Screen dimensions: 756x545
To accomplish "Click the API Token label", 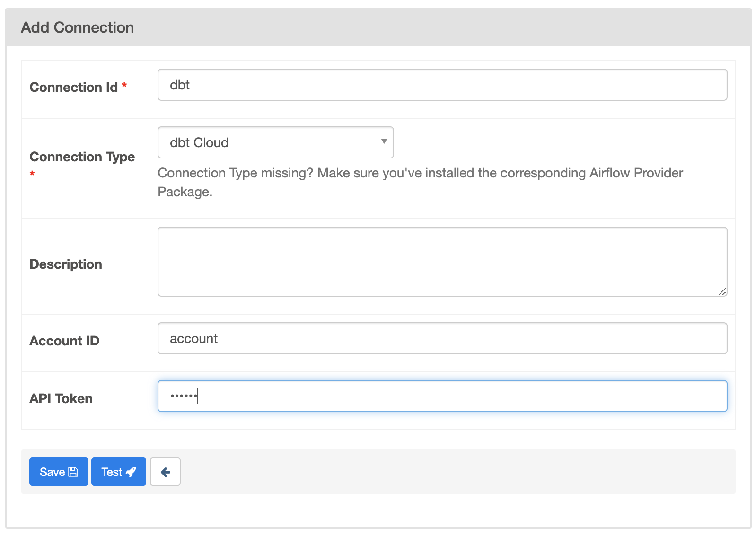I will (x=61, y=398).
